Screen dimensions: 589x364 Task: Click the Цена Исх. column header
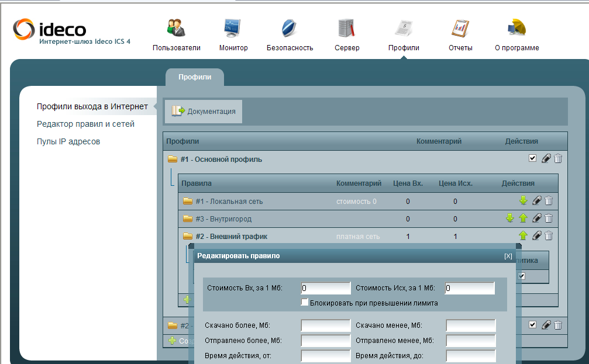click(x=456, y=183)
